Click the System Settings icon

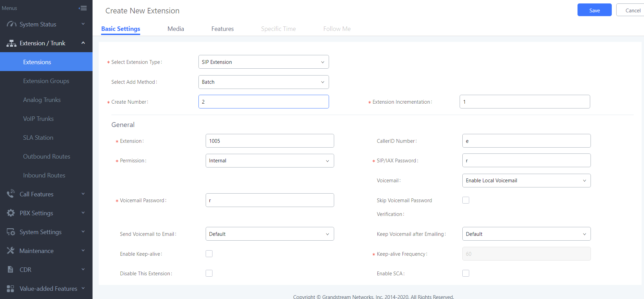click(x=11, y=232)
